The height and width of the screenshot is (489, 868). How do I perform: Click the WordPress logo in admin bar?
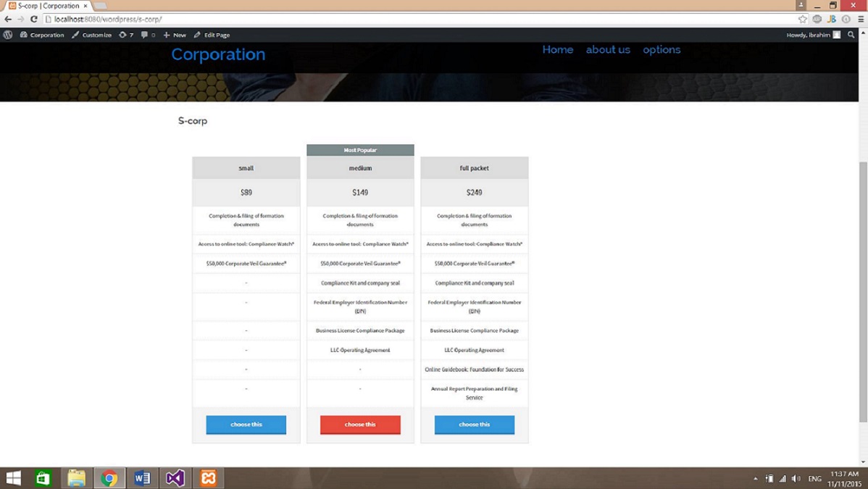8,35
